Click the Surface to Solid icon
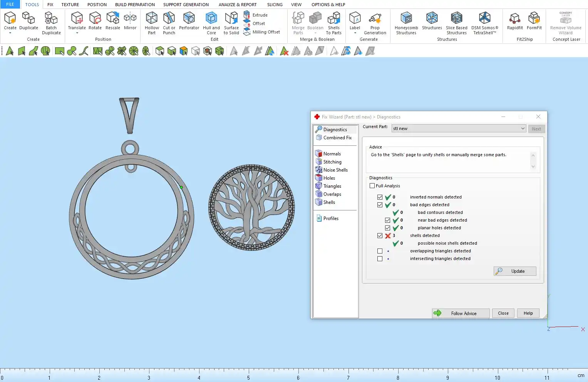This screenshot has width=588, height=382. 231,18
